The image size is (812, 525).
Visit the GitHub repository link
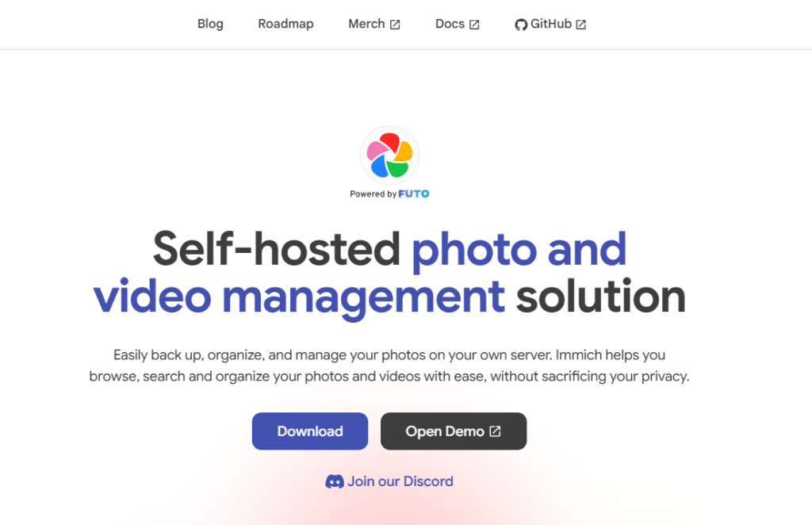(x=550, y=24)
